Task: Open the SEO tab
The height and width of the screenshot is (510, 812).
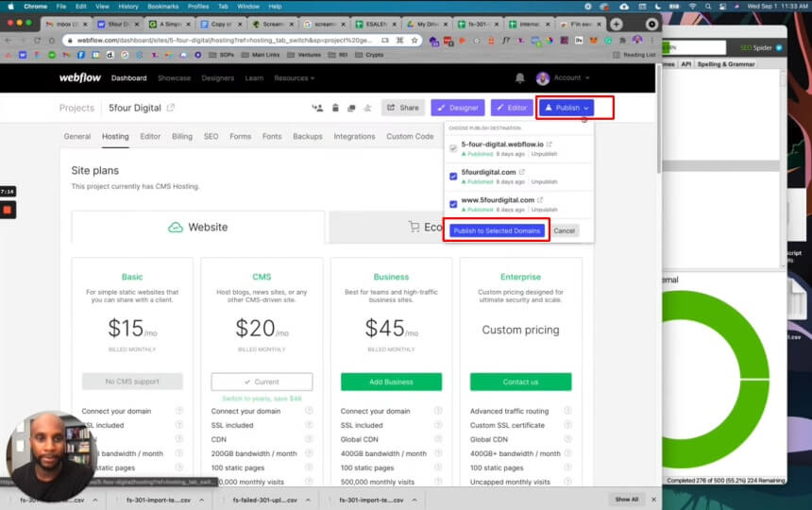Action: coord(211,137)
